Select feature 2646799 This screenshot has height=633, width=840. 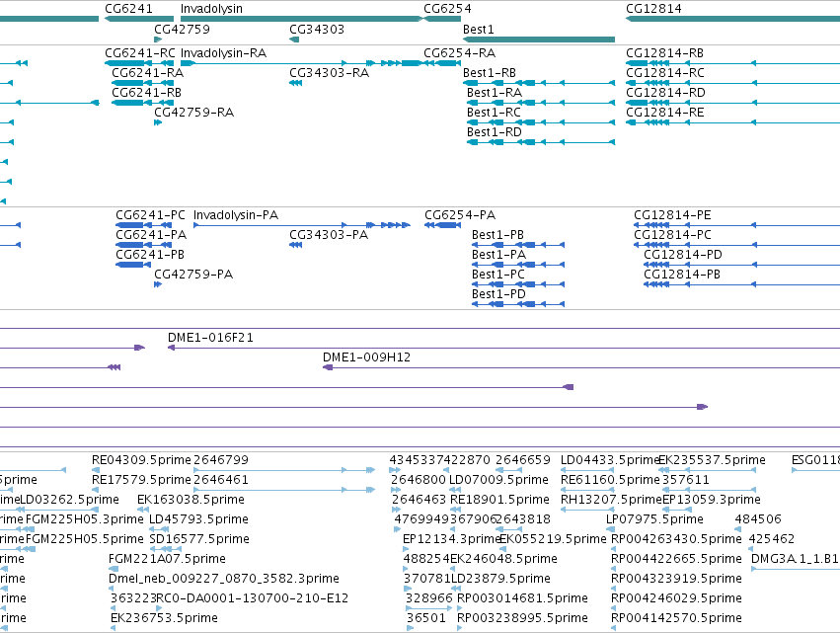(x=221, y=460)
